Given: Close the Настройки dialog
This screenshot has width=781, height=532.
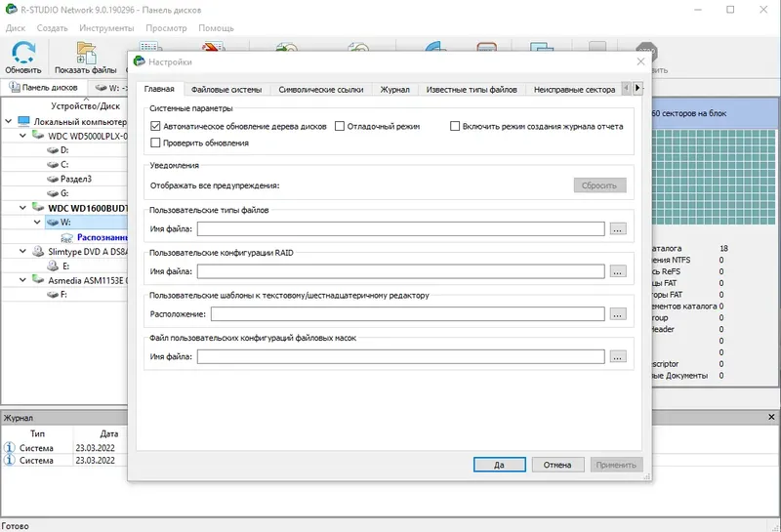Looking at the screenshot, I should (640, 61).
